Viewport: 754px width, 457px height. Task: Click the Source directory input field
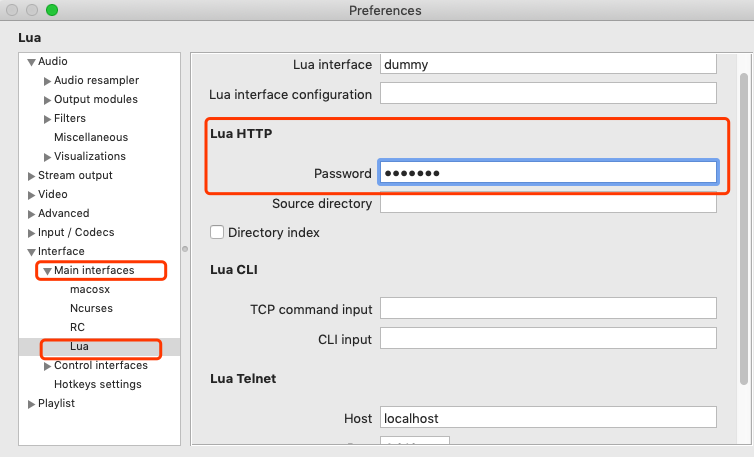click(547, 204)
